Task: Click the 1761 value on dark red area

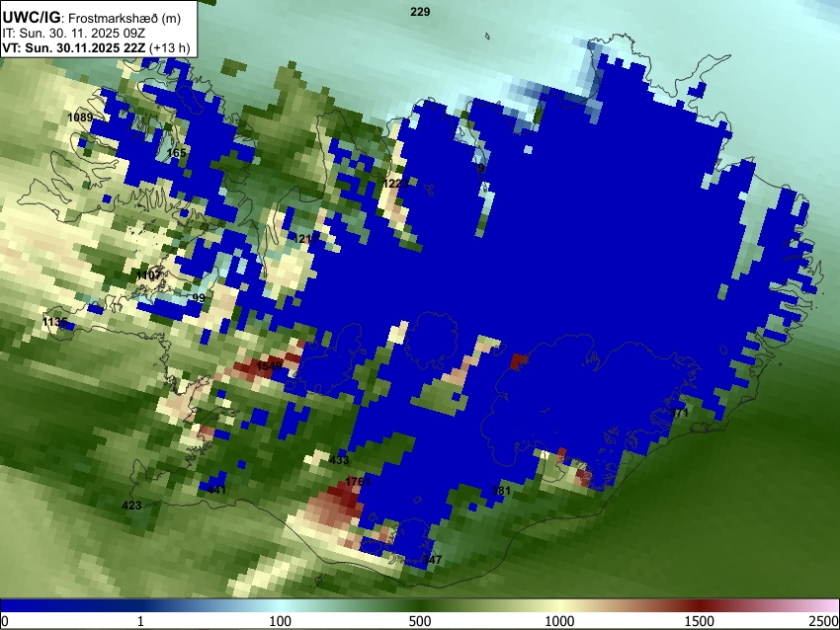Action: tap(358, 482)
